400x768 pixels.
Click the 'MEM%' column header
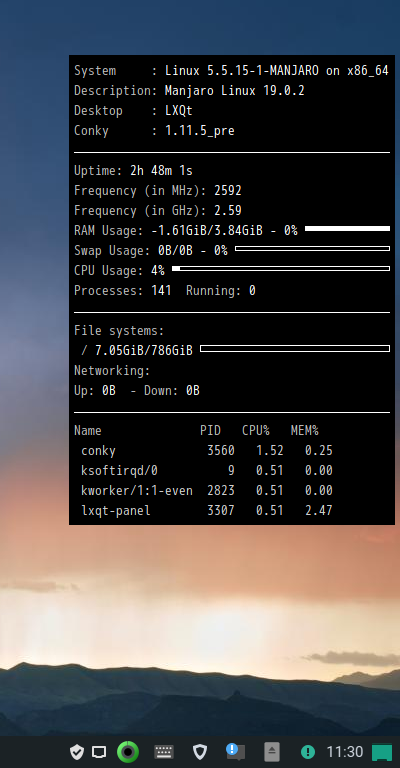[x=305, y=431]
